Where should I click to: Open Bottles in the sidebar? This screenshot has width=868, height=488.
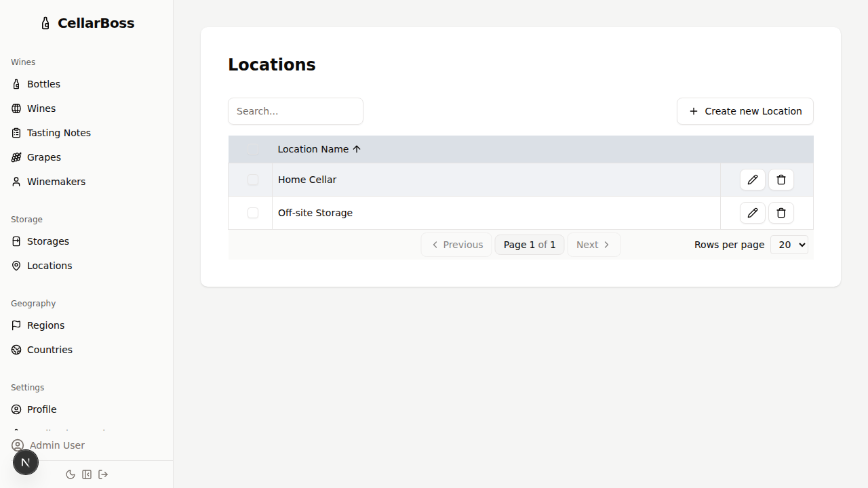tap(43, 84)
